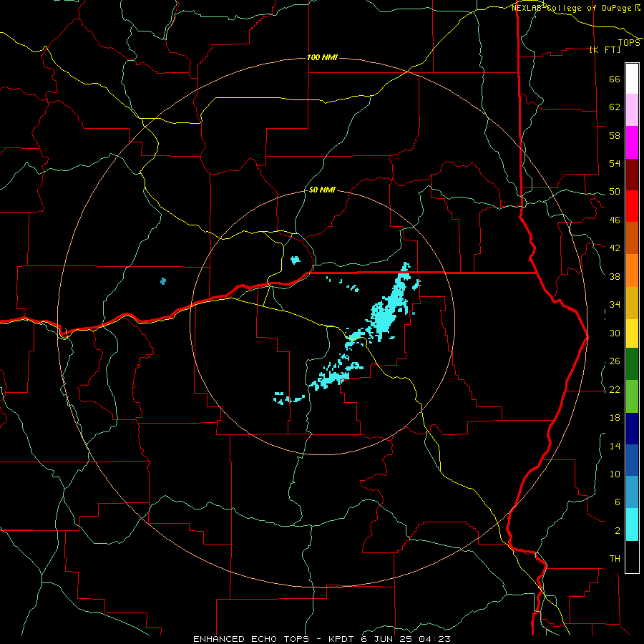644x644 pixels.
Task: Click the 04:23 timestamp
Action: coord(434,639)
